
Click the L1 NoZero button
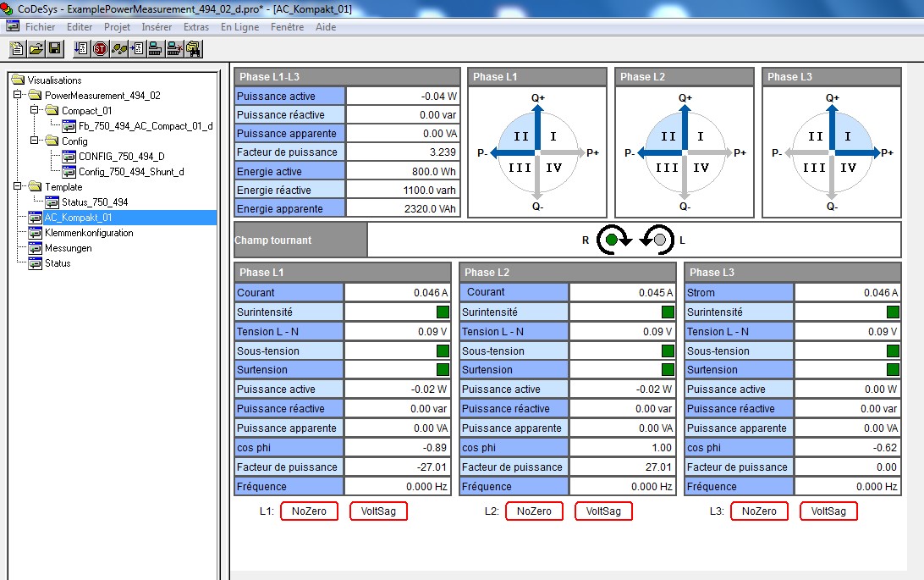click(310, 511)
